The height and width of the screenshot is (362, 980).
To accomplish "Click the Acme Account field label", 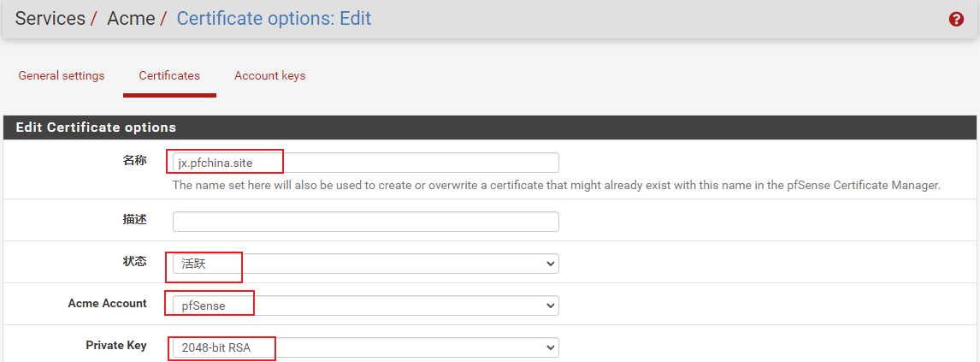I will pyautogui.click(x=107, y=303).
